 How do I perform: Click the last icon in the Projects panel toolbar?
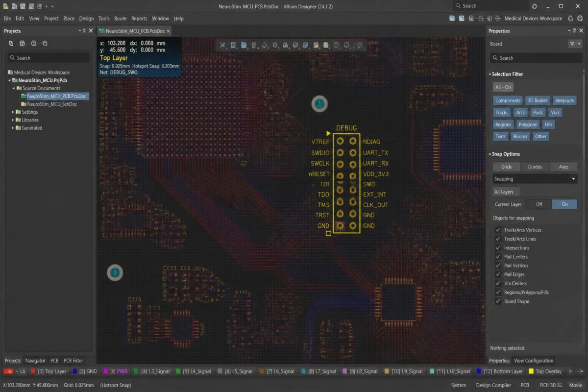pyautogui.click(x=45, y=43)
